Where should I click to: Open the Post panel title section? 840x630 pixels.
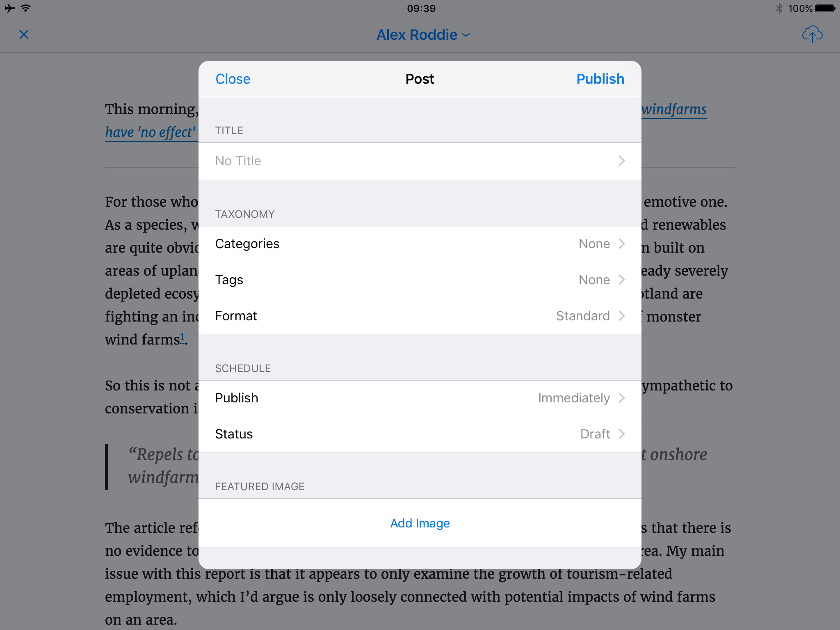click(x=420, y=161)
